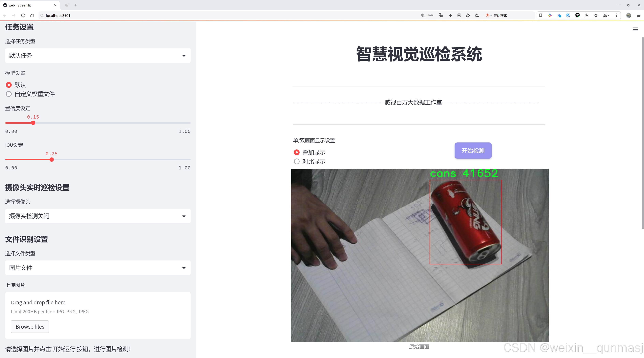
Task: Switch to the web · Streamlit tab
Action: (27, 5)
